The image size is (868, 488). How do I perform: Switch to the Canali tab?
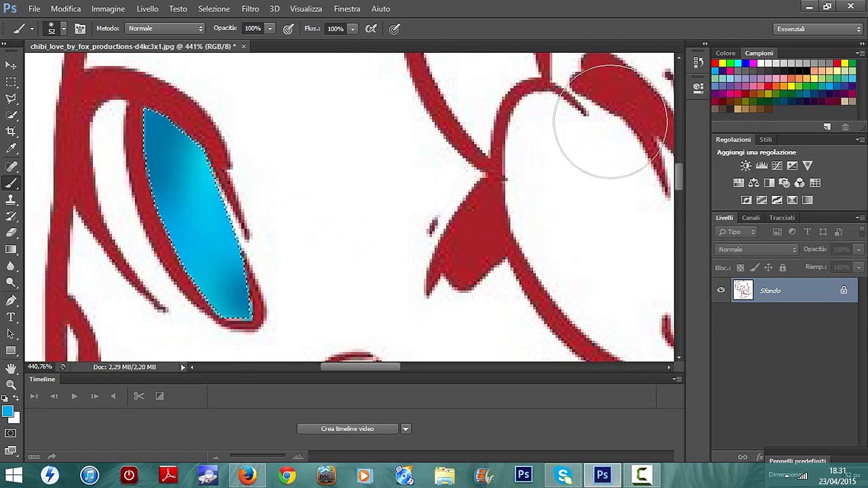[751, 218]
